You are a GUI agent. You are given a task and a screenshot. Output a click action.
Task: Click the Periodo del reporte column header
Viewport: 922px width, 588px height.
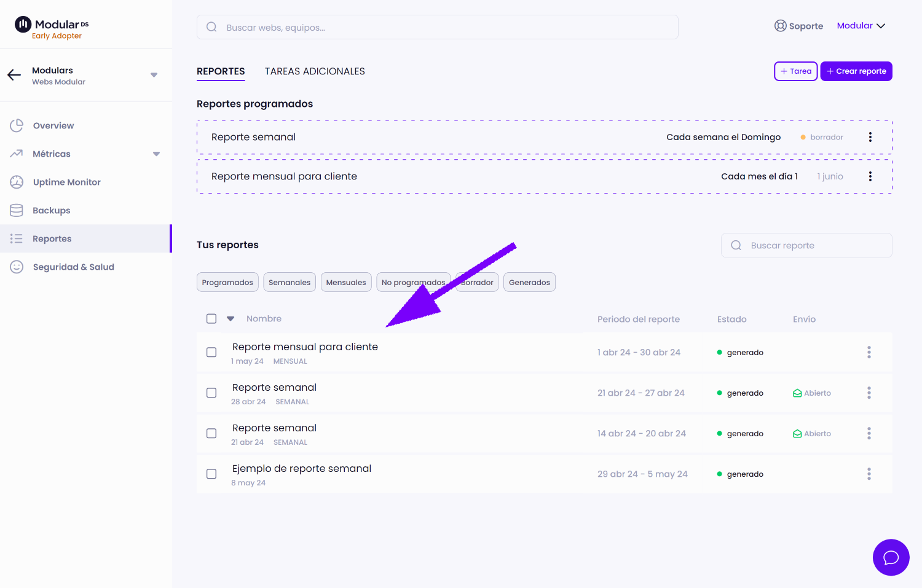639,319
